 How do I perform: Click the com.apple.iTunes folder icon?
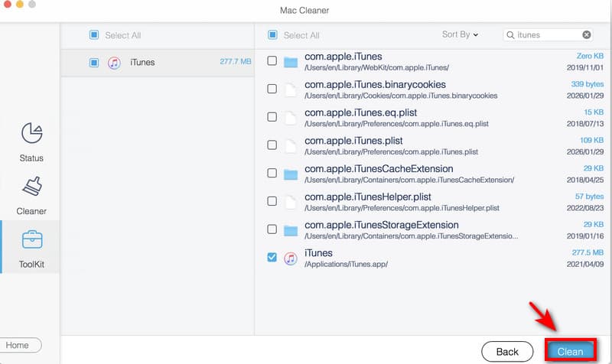pyautogui.click(x=290, y=62)
